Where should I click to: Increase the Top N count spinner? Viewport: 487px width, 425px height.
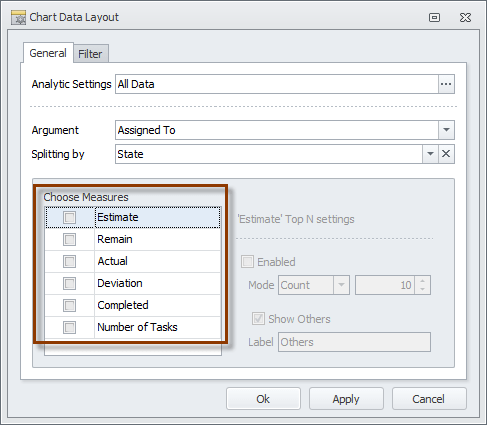[423, 281]
